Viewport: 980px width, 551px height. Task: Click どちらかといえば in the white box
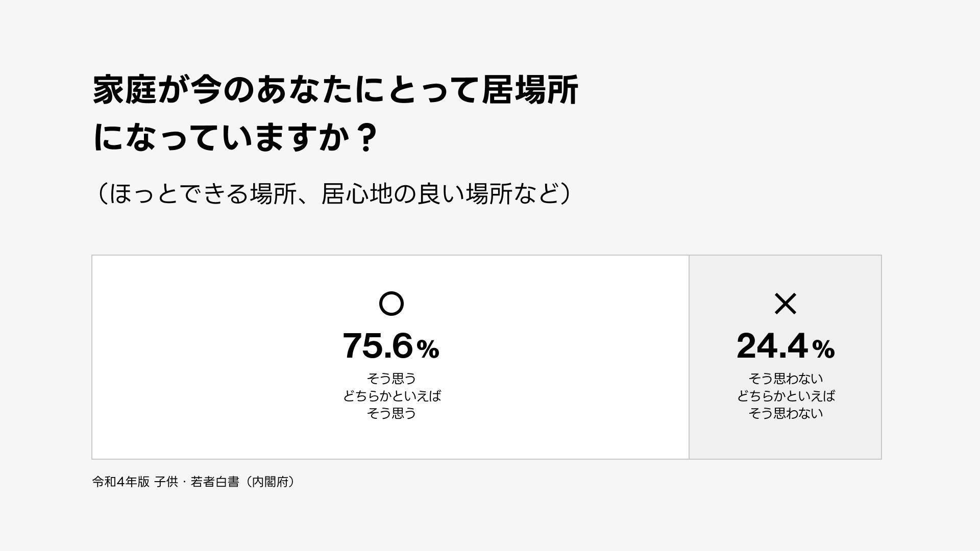[x=391, y=396]
